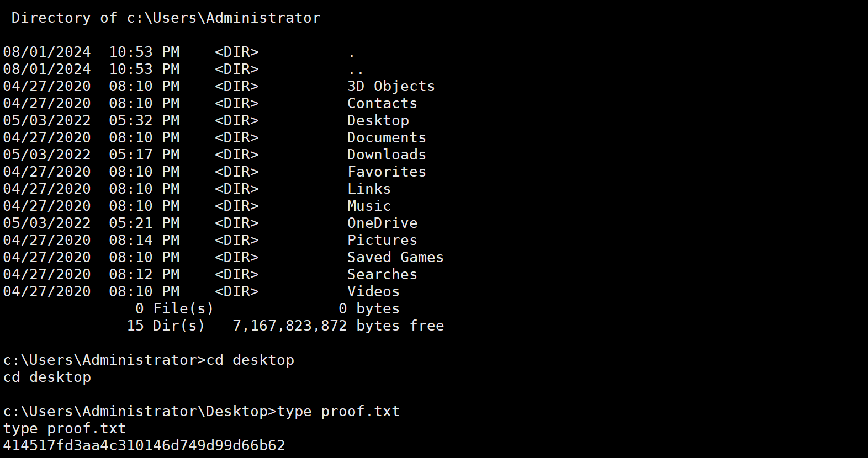The height and width of the screenshot is (458, 868).
Task: Click the 'Documents' directory entry
Action: click(x=387, y=138)
